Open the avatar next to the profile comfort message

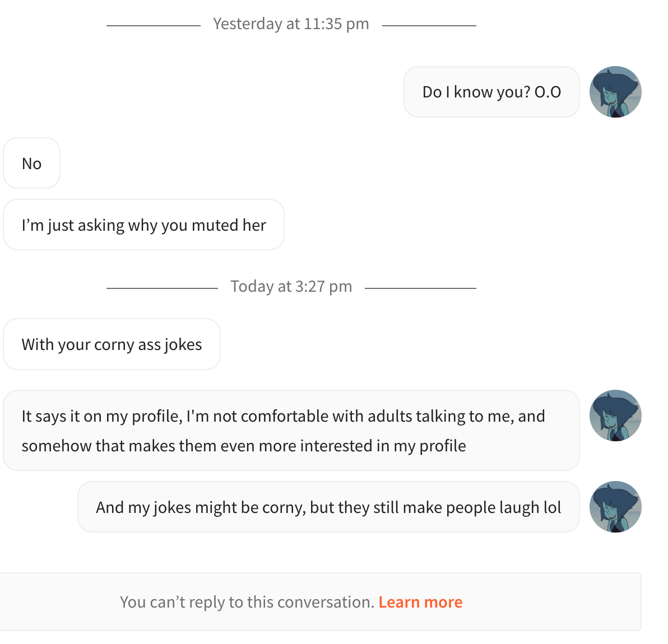coord(615,416)
